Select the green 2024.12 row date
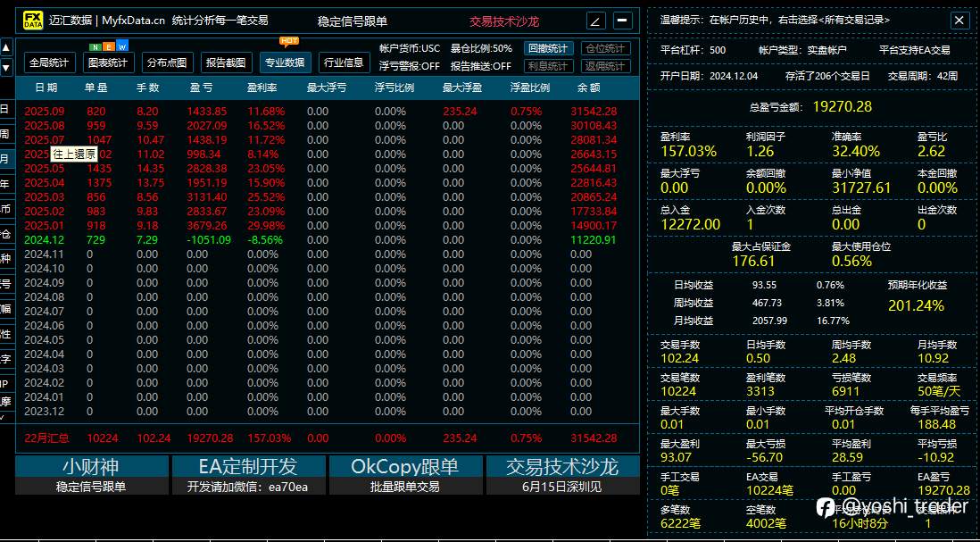The height and width of the screenshot is (542, 980). pyautogui.click(x=45, y=239)
